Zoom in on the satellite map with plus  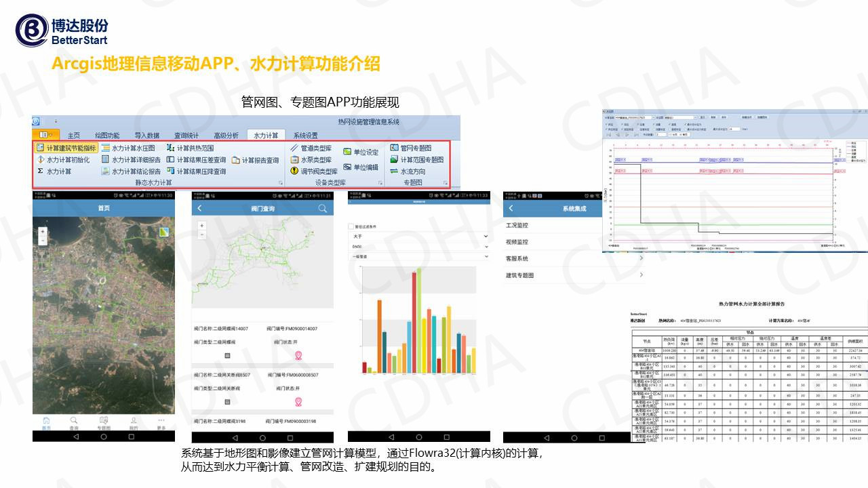[x=43, y=232]
